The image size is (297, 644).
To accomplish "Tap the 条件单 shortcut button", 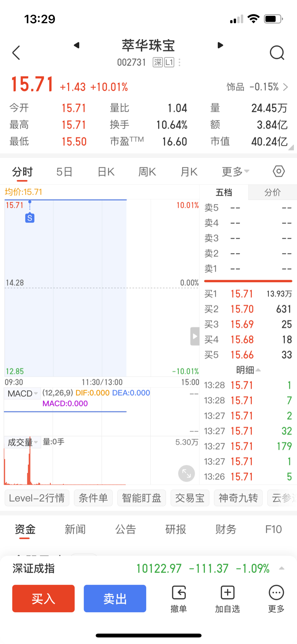I will [x=93, y=498].
